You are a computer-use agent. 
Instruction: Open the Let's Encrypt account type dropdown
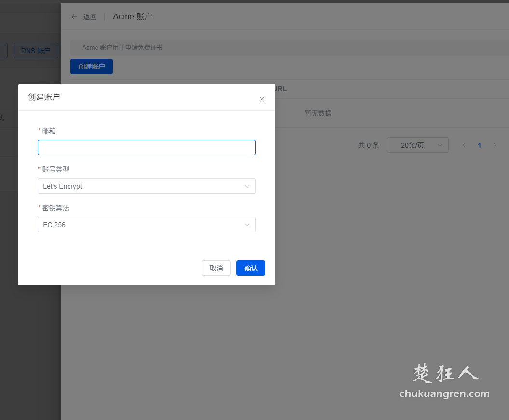click(146, 186)
